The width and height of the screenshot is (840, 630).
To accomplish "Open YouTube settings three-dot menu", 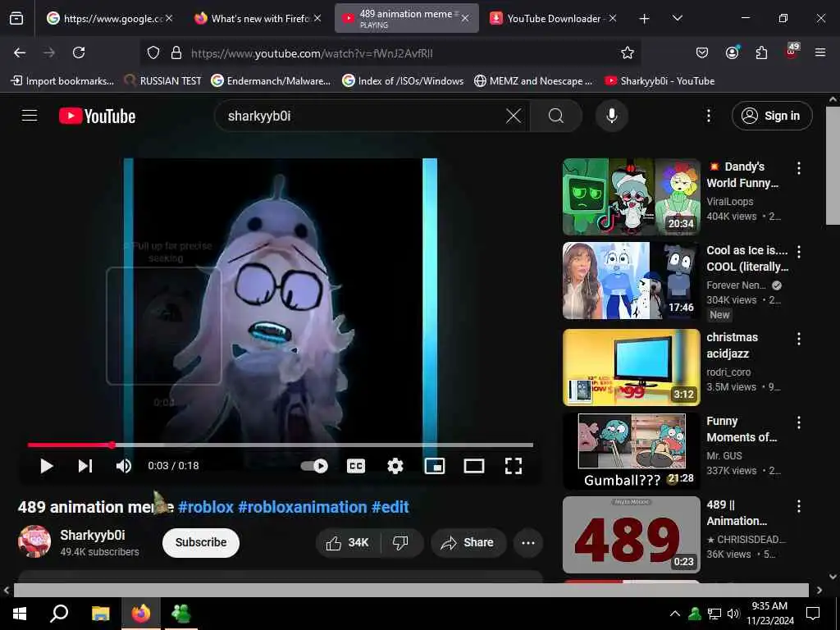I will point(709,116).
